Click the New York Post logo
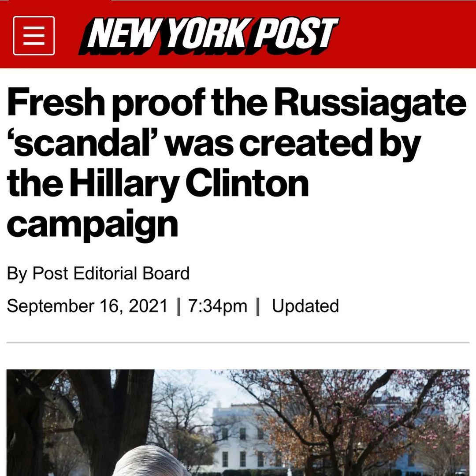This screenshot has width=476, height=476. [208, 35]
